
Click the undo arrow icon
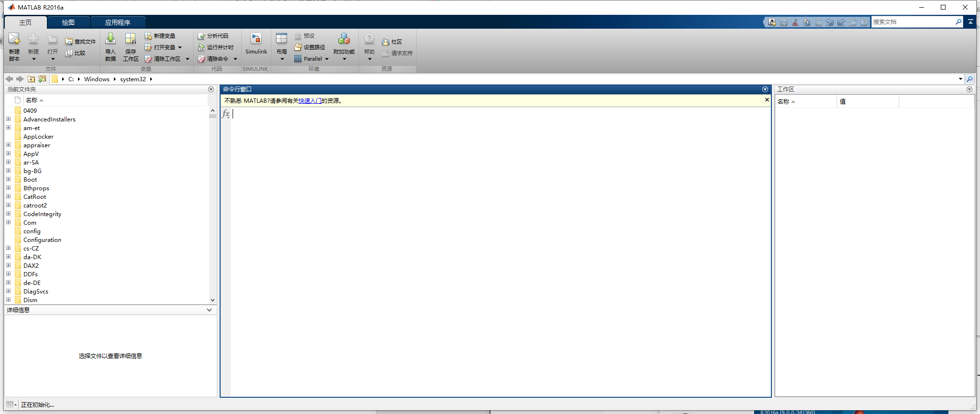coord(830,22)
